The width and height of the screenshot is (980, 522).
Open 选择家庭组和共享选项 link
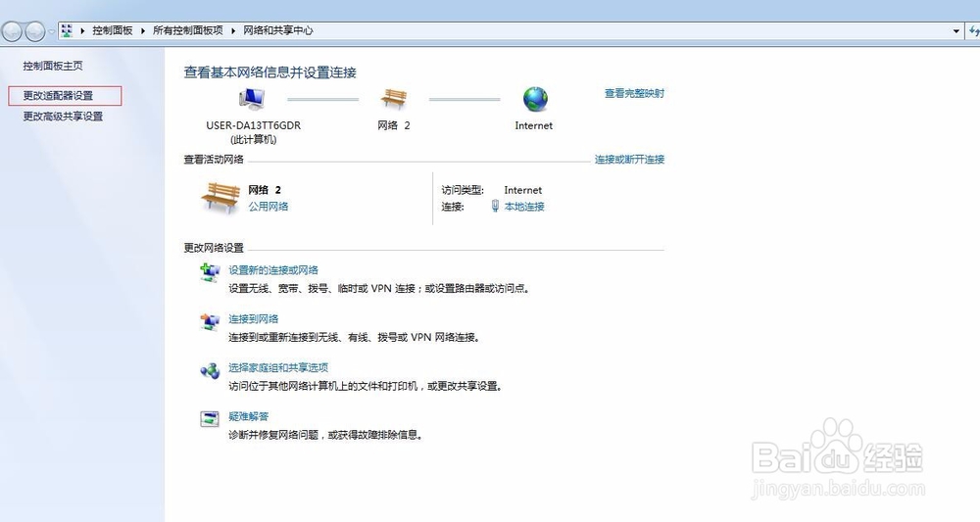pyautogui.click(x=278, y=367)
